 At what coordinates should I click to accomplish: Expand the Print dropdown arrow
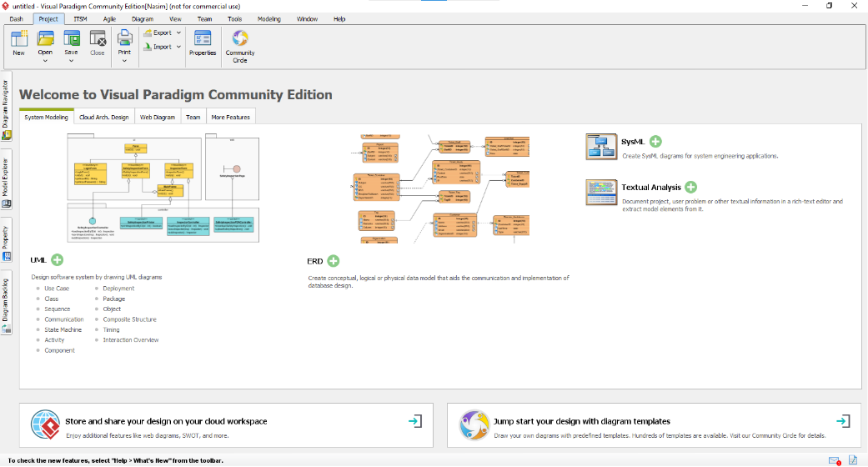[124, 60]
